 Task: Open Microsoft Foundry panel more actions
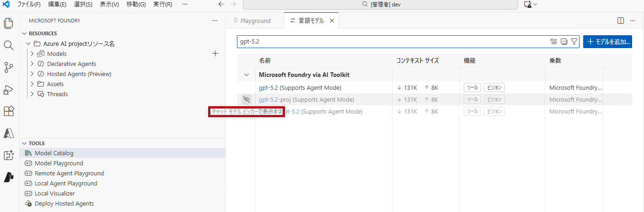215,21
